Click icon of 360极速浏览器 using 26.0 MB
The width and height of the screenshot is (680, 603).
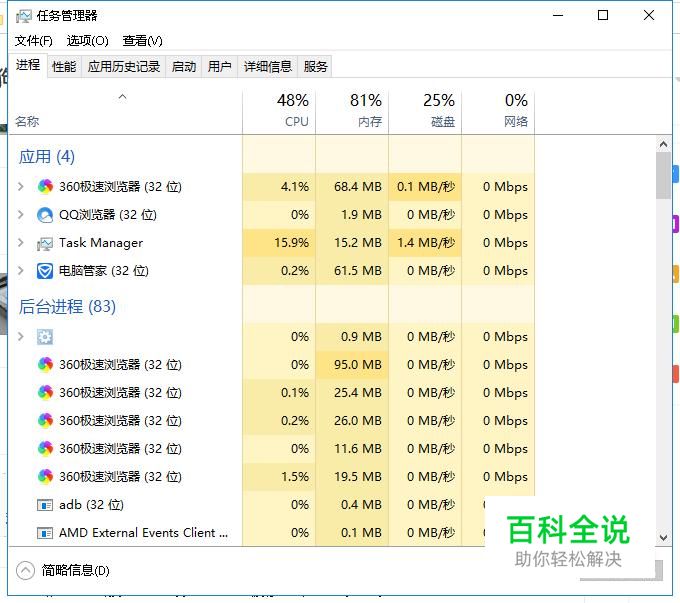[x=45, y=420]
